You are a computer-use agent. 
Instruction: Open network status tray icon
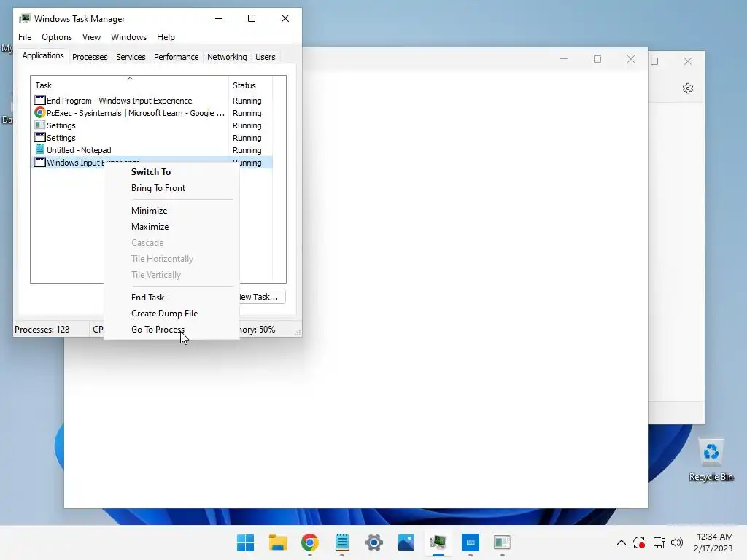point(659,542)
